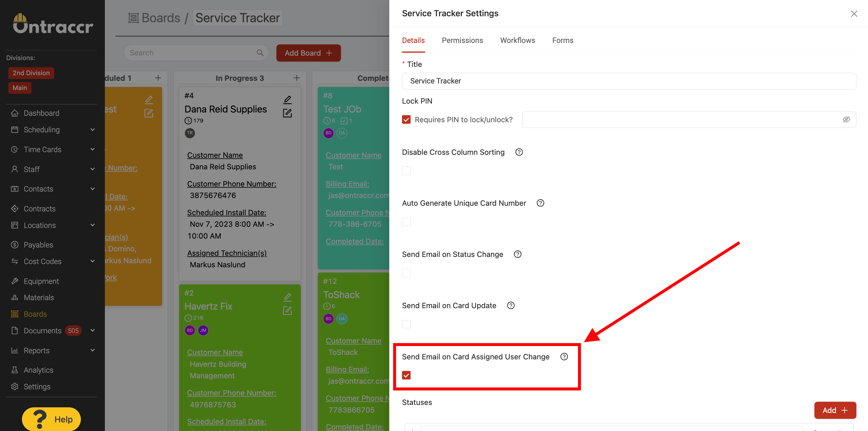
Task: Open Settings gear icon in sidebar
Action: click(x=15, y=387)
